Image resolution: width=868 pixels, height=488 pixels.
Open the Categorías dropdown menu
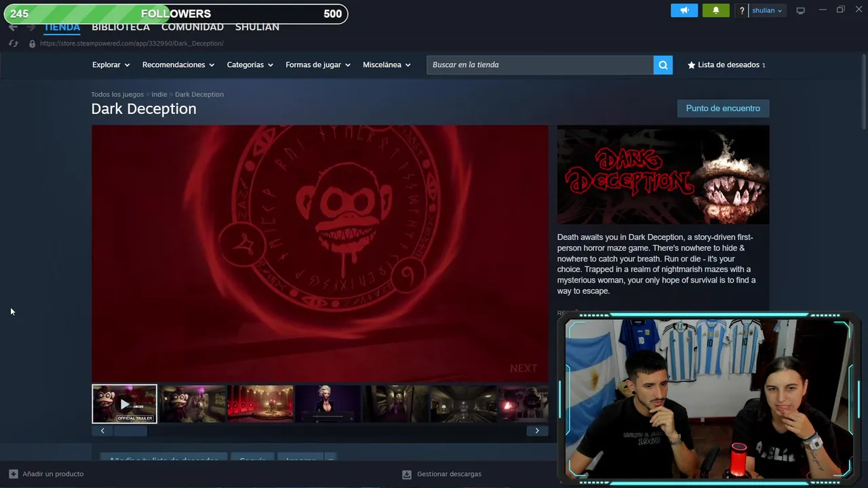click(x=250, y=65)
